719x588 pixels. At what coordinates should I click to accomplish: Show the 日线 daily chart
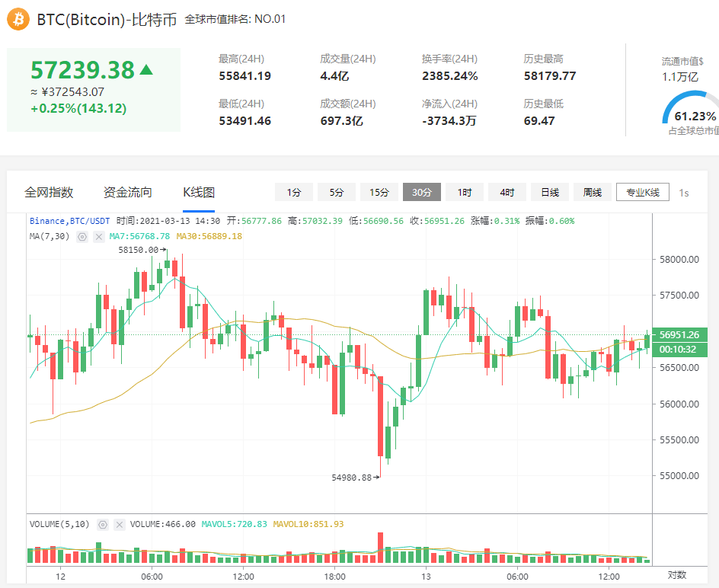pos(550,192)
